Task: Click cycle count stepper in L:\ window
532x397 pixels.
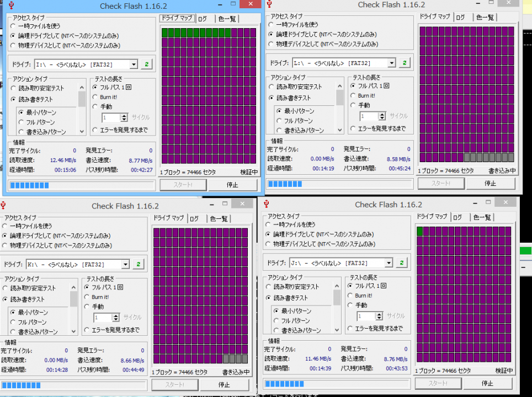Action: [382, 116]
